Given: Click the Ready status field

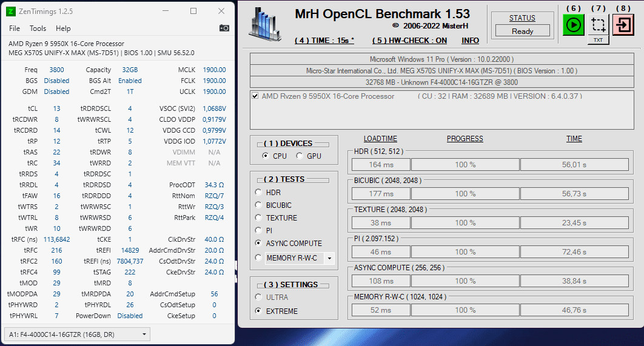Looking at the screenshot, I should (523, 31).
